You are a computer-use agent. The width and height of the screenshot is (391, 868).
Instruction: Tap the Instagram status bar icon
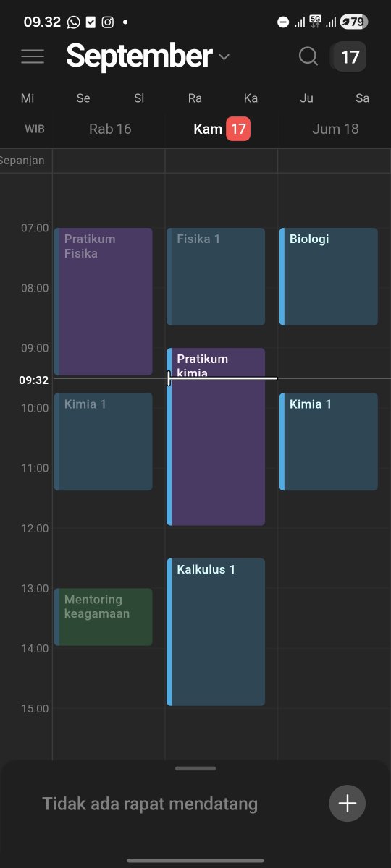107,22
